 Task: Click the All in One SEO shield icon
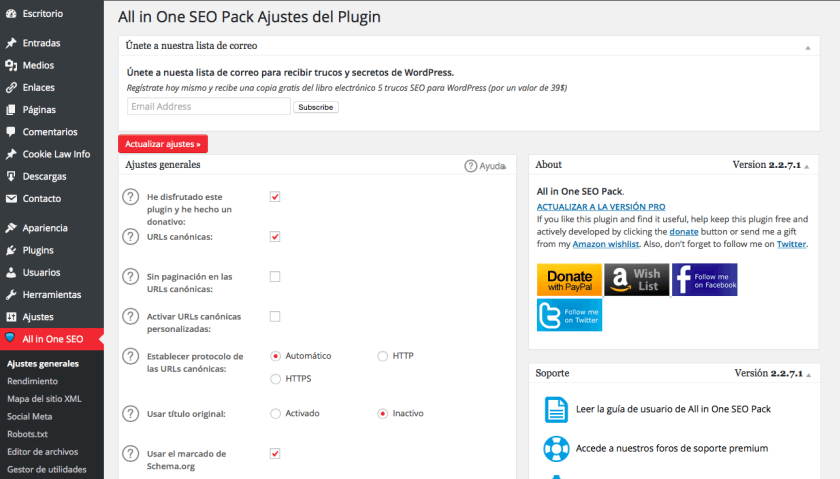[10, 338]
